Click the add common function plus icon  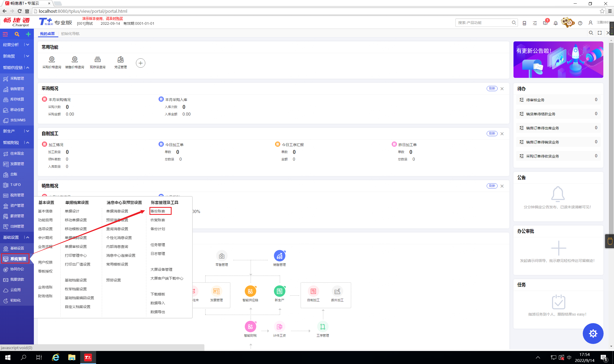[140, 63]
